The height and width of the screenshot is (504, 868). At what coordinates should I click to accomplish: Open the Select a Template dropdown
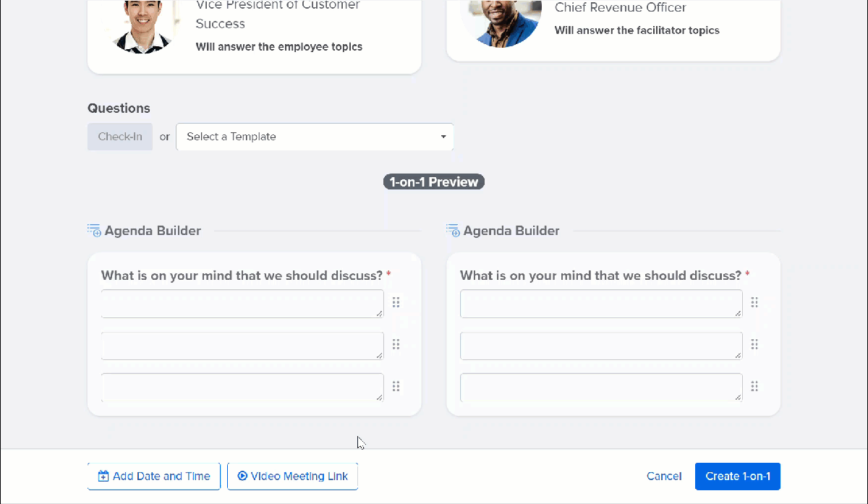click(x=315, y=137)
